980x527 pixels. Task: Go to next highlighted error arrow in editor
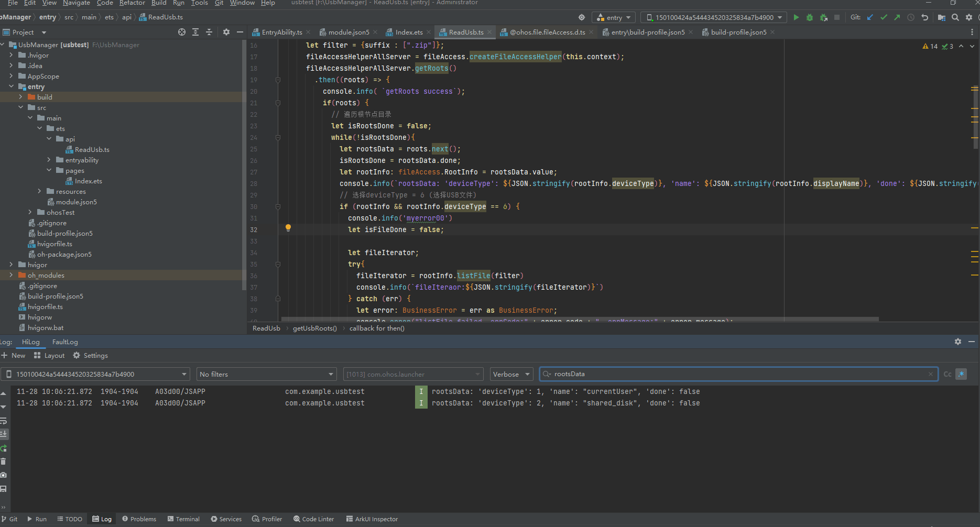pos(972,46)
